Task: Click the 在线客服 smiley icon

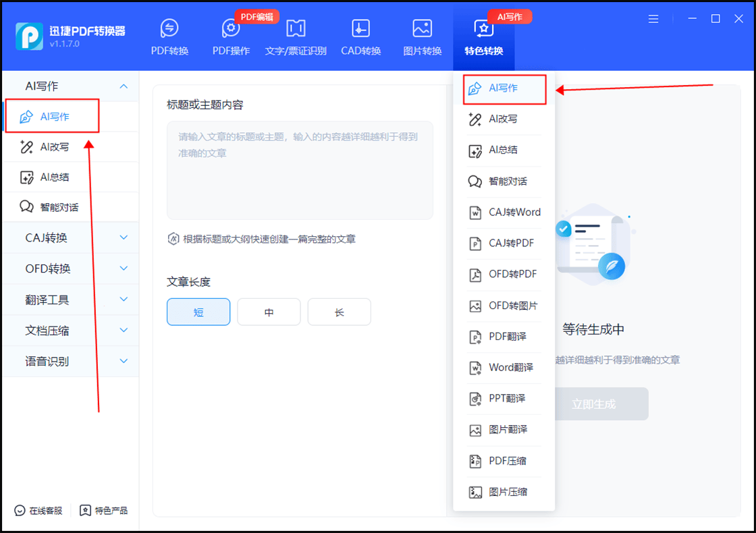Action: [x=20, y=510]
